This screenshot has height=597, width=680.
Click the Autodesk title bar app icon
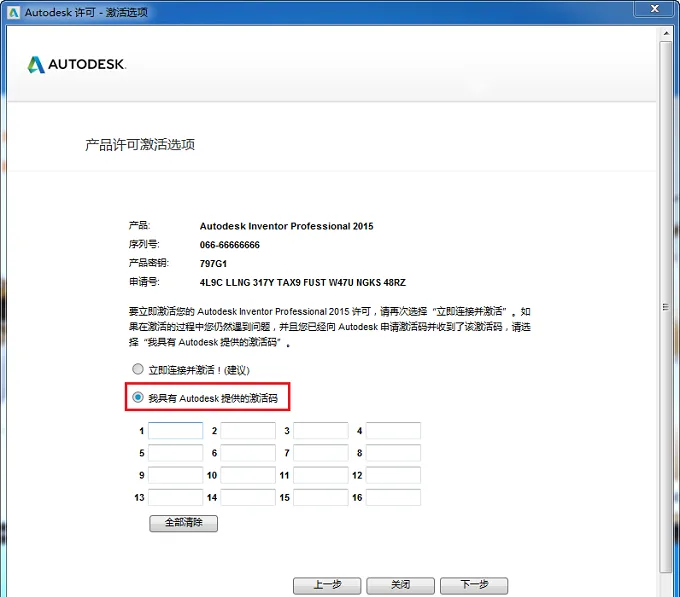click(13, 13)
